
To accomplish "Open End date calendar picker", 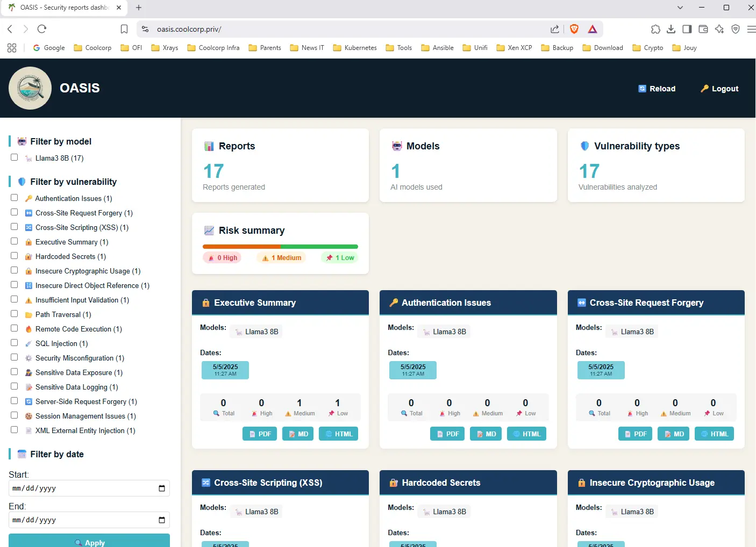I will click(x=162, y=520).
